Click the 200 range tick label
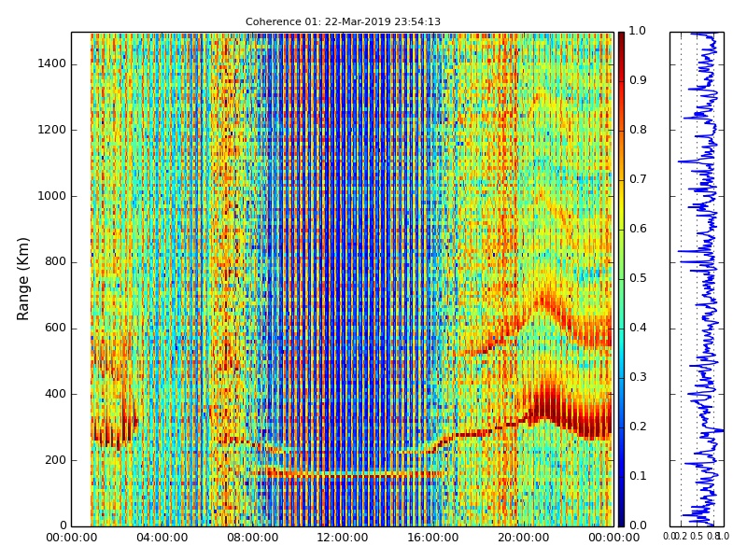This screenshot has height=560, width=747. pyautogui.click(x=55, y=460)
